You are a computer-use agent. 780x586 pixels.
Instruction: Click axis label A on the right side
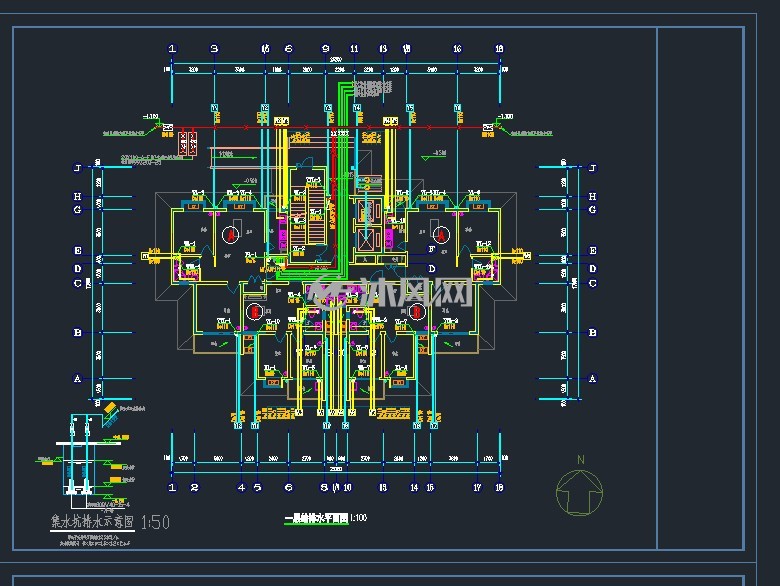coord(592,379)
